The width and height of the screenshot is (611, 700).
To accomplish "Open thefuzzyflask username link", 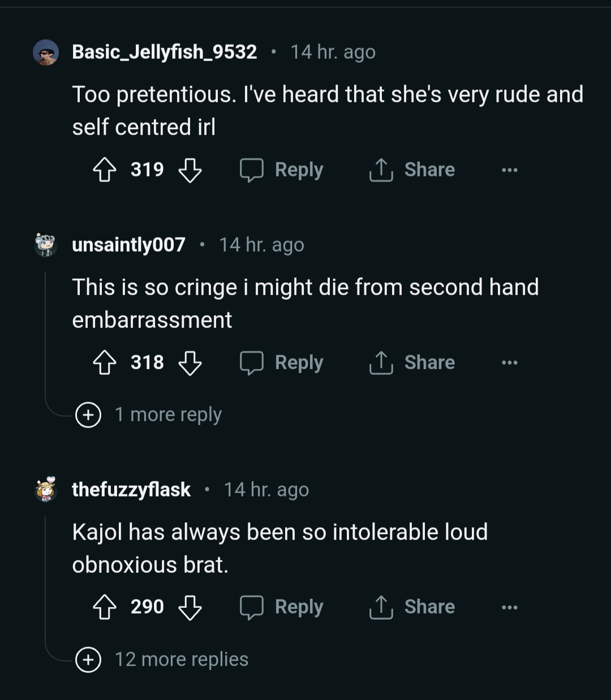I will pos(131,490).
